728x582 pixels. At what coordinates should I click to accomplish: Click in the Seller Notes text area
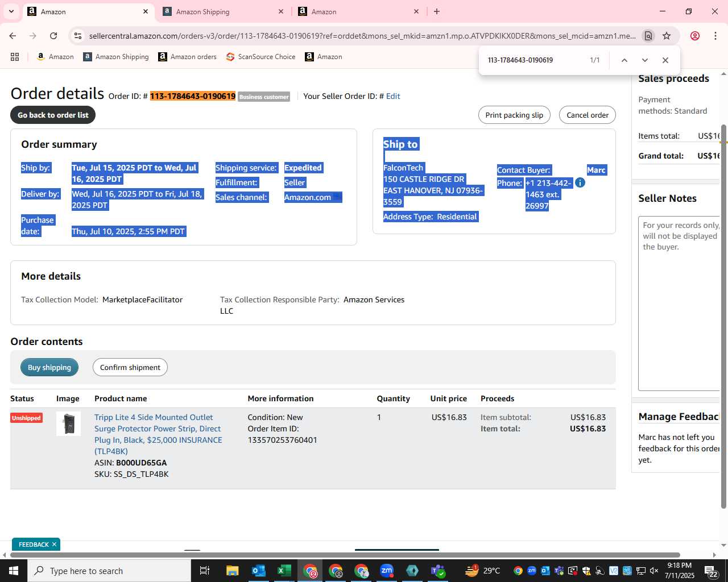tap(680, 303)
